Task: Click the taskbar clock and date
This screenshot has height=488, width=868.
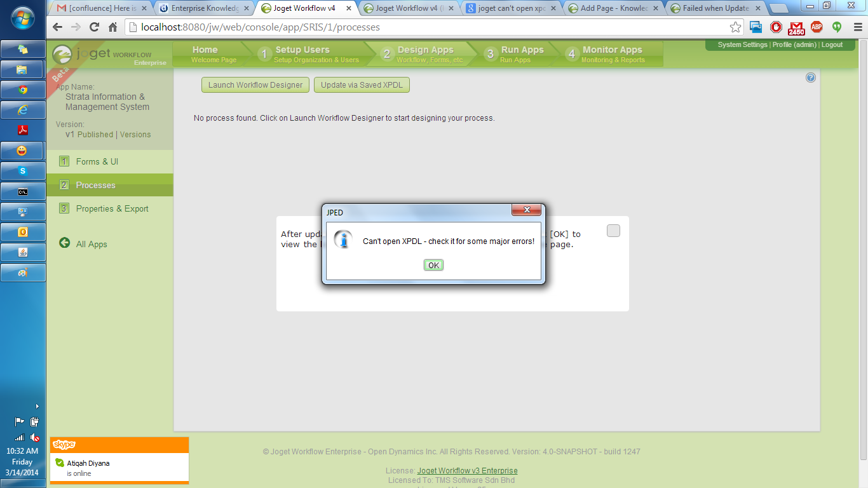Action: coord(22,462)
